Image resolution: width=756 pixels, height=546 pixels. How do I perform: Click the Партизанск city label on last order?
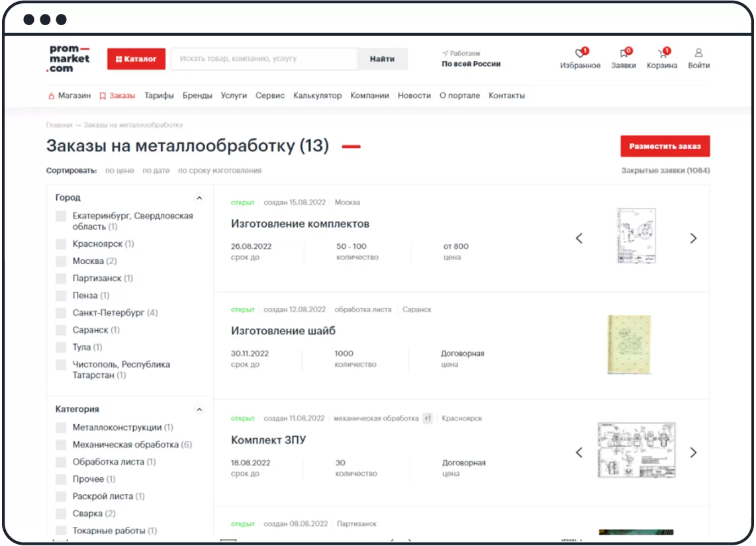coord(357,524)
